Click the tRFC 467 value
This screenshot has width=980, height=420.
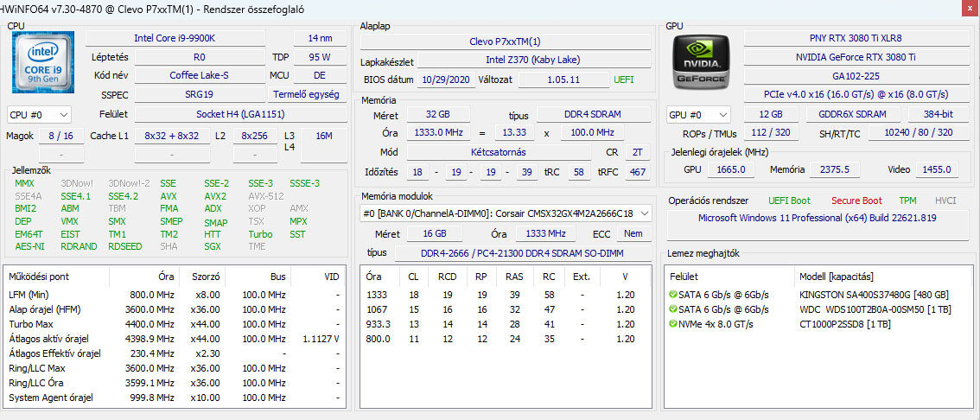click(638, 172)
